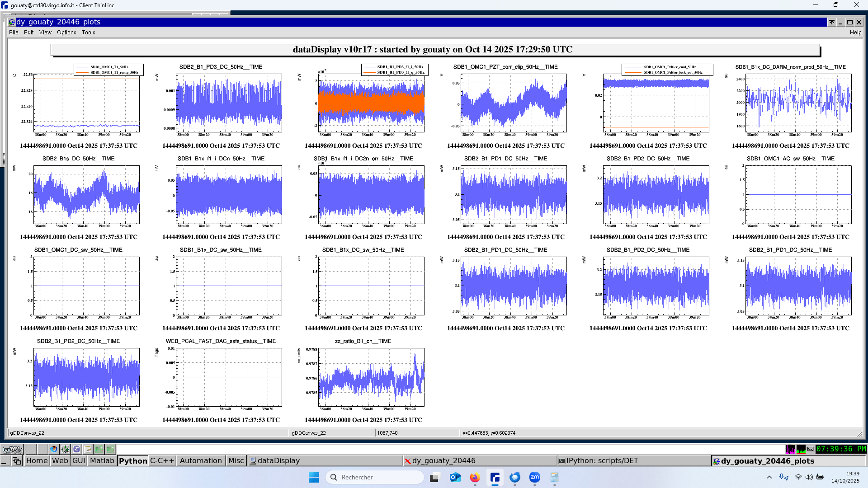Open the Tools menu
Screen dimensions: 868x488
[x=88, y=33]
